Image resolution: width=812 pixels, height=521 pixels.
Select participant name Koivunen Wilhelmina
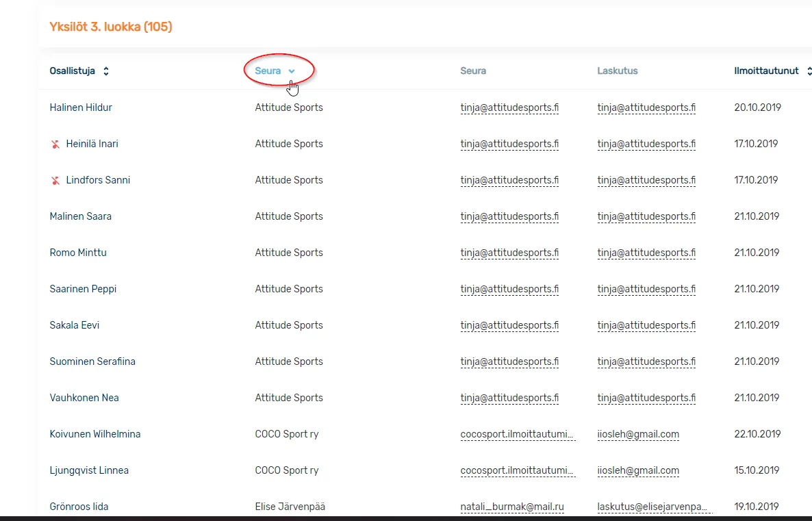[x=95, y=434]
